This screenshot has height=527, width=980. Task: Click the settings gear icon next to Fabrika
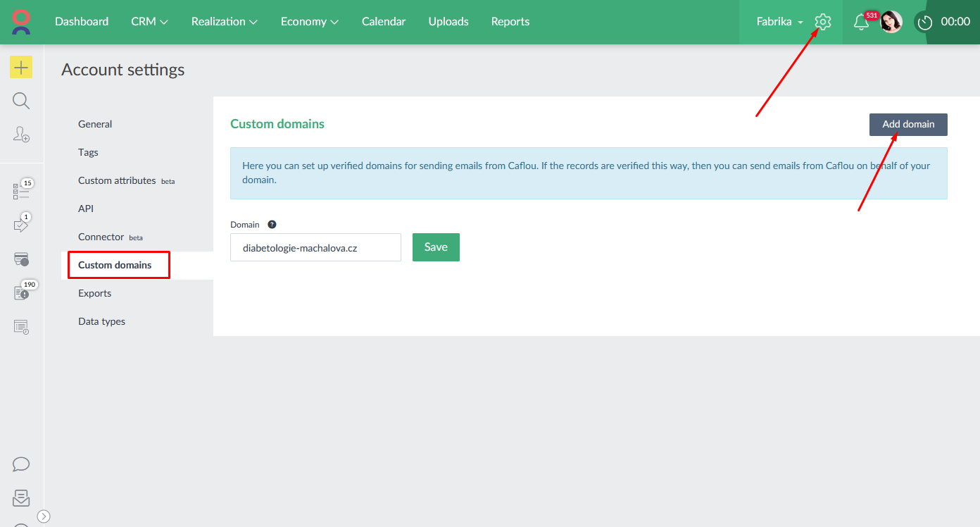click(x=822, y=22)
